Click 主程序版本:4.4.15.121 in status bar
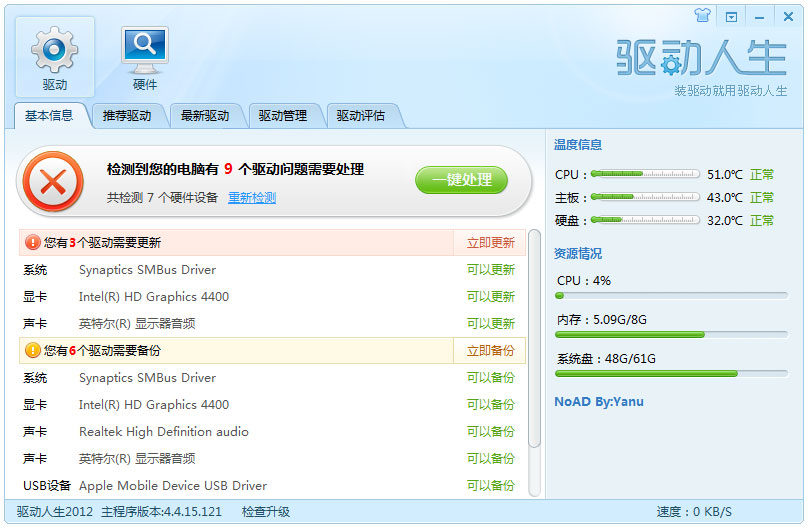The width and height of the screenshot is (809, 528). [161, 511]
